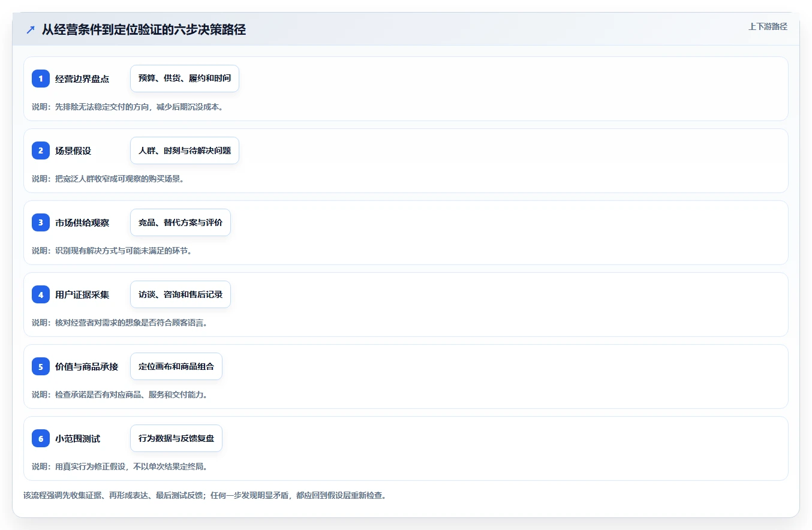Select step badge number 6
Screen dimensions: 812x530
click(41, 438)
